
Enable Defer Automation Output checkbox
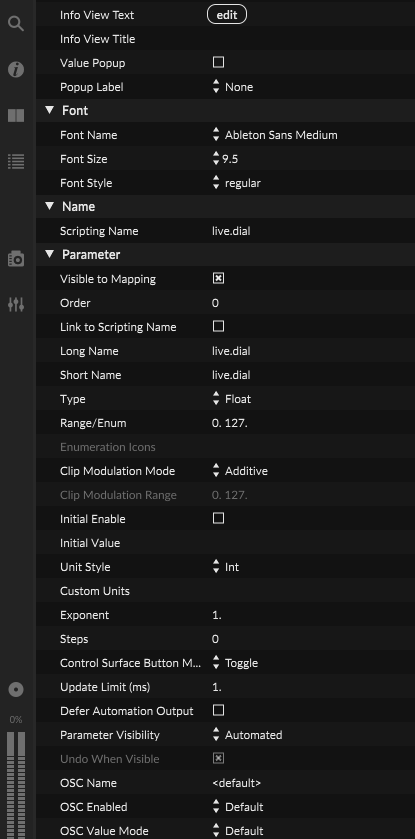pos(218,711)
